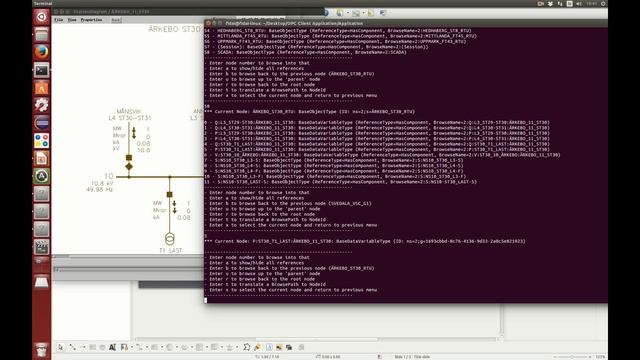640x360 pixels.
Task: Open System Settings wrench-gear dock icon
Action: [41, 105]
